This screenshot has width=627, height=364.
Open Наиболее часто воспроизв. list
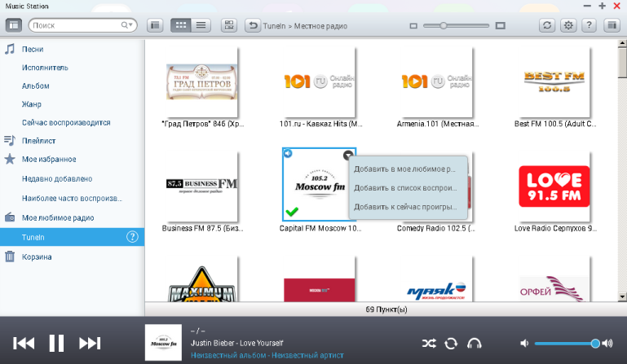click(x=72, y=198)
